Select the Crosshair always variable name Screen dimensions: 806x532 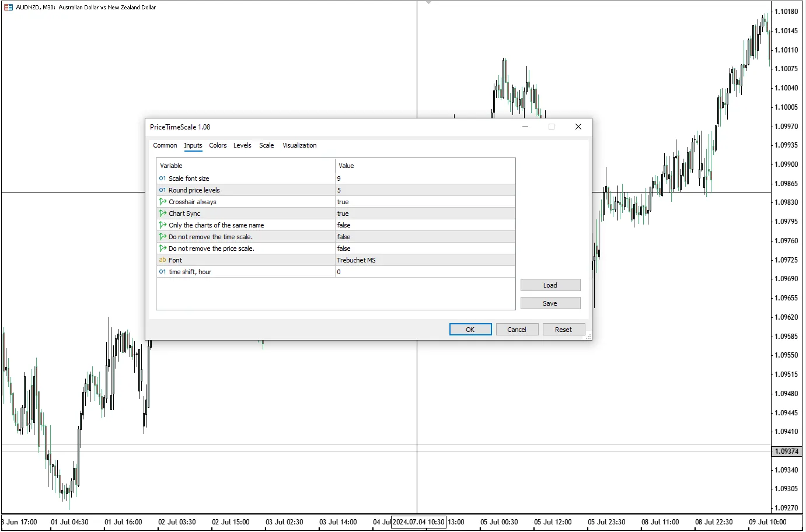coord(193,202)
